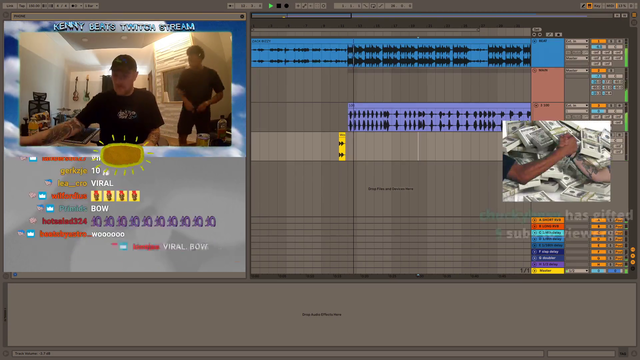Open the Master track 1/2 output menu
This screenshot has height=360, width=640.
click(577, 271)
